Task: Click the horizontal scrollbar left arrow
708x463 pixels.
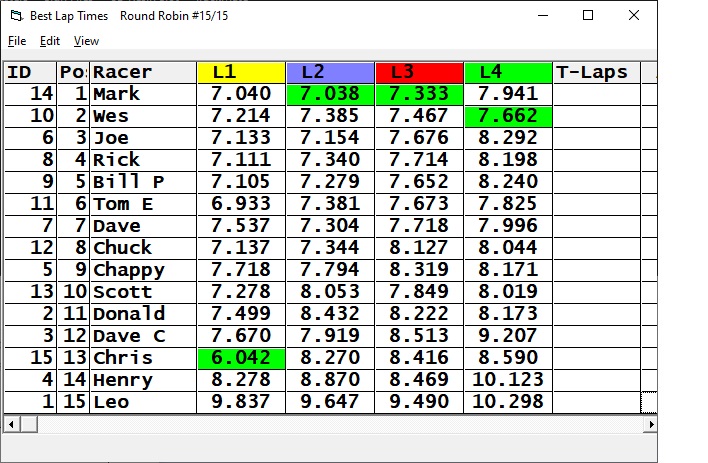Action: [11, 424]
